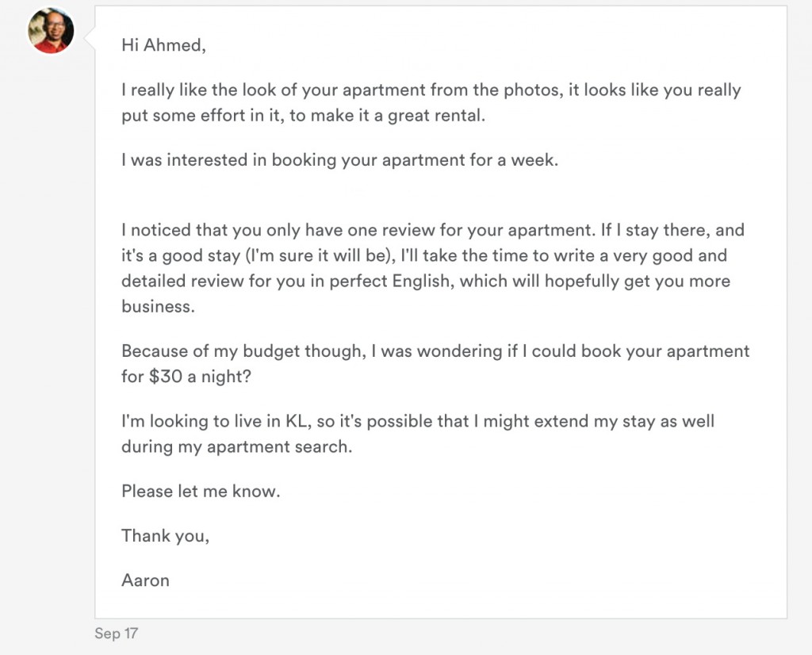This screenshot has width=812, height=655.
Task: Click the "Hi Ahmed," greeting line
Action: (163, 45)
